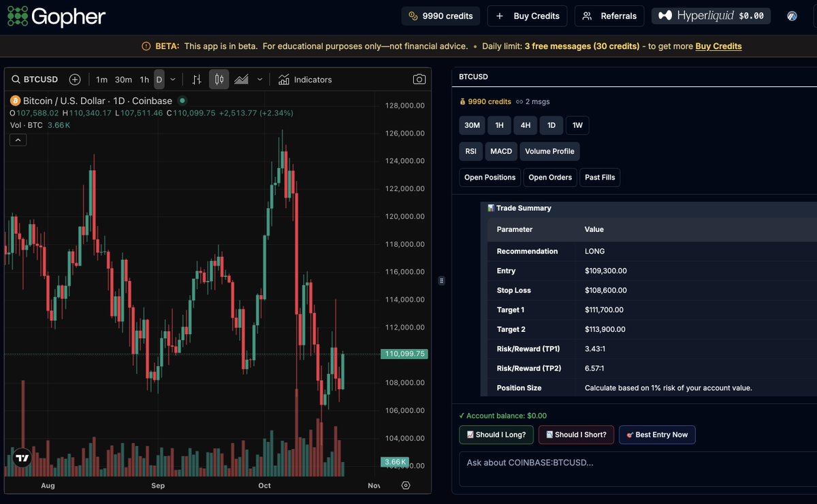Select the D daily chart interval
817x504 pixels.
tap(159, 80)
